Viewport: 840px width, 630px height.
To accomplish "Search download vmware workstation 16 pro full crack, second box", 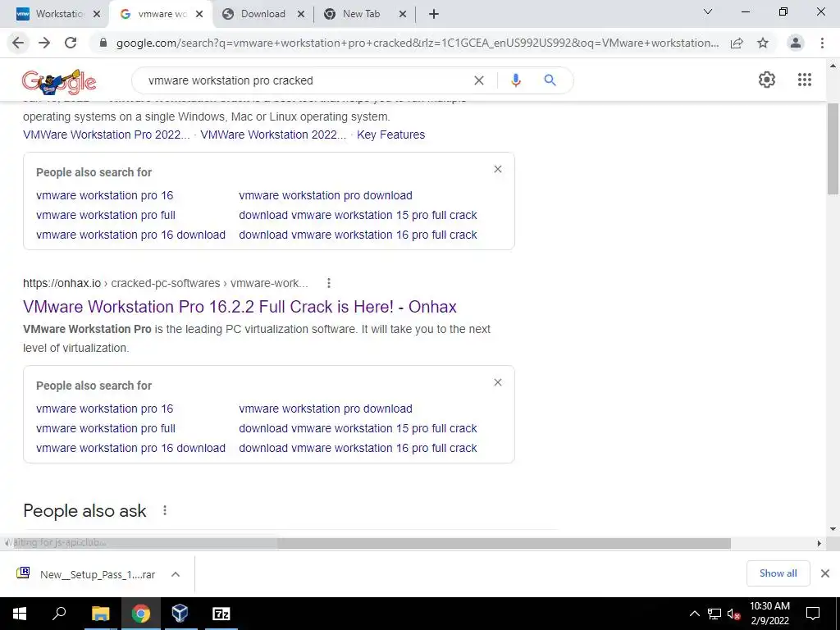I will tap(358, 448).
